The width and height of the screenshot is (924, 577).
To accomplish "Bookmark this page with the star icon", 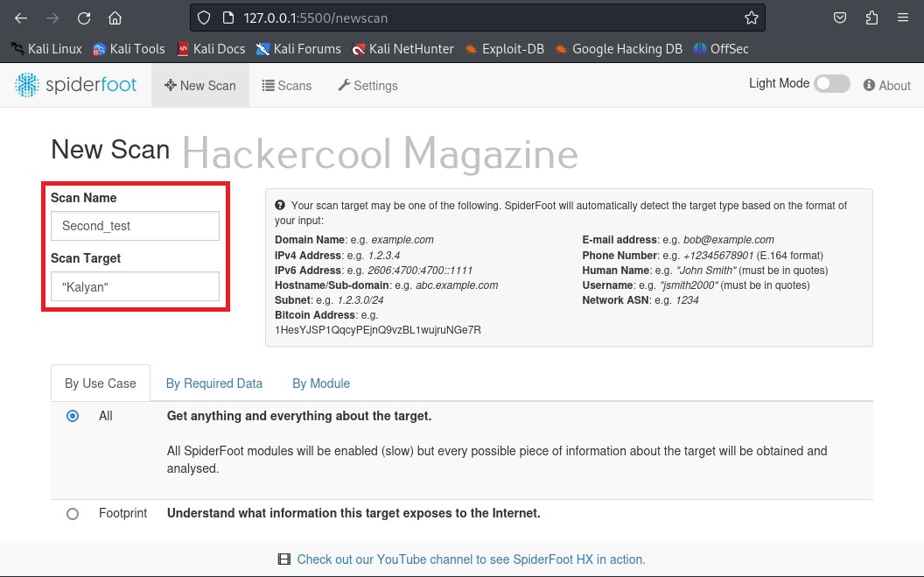I will tap(752, 18).
